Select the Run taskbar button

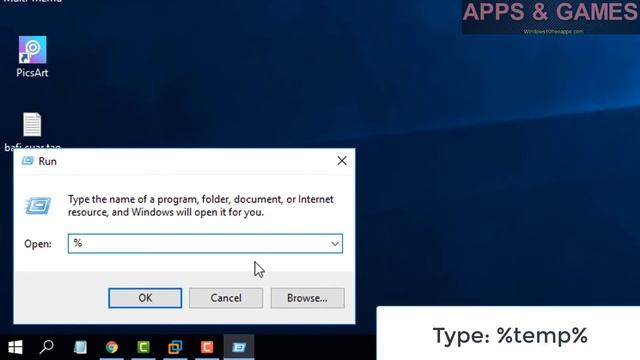click(x=239, y=347)
